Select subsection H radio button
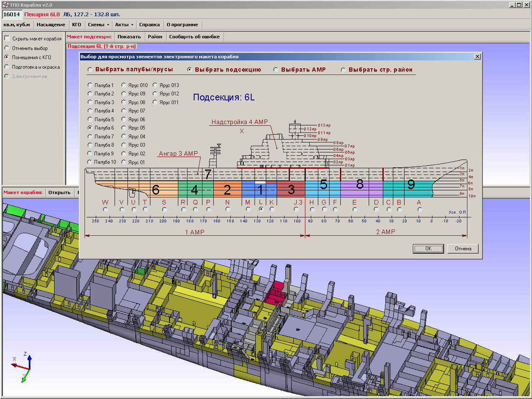This screenshot has height=399, width=532. pos(312,209)
